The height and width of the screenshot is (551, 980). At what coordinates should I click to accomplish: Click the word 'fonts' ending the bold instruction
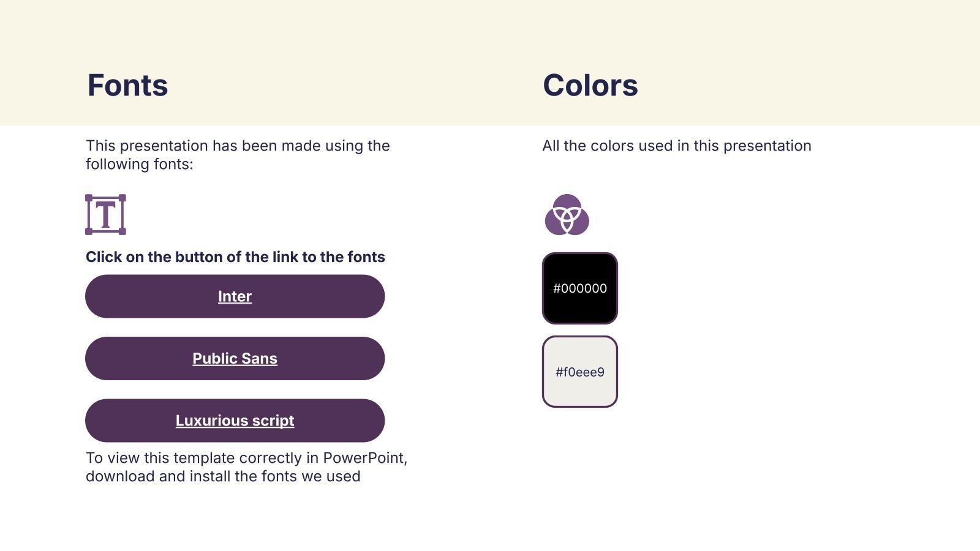[366, 257]
